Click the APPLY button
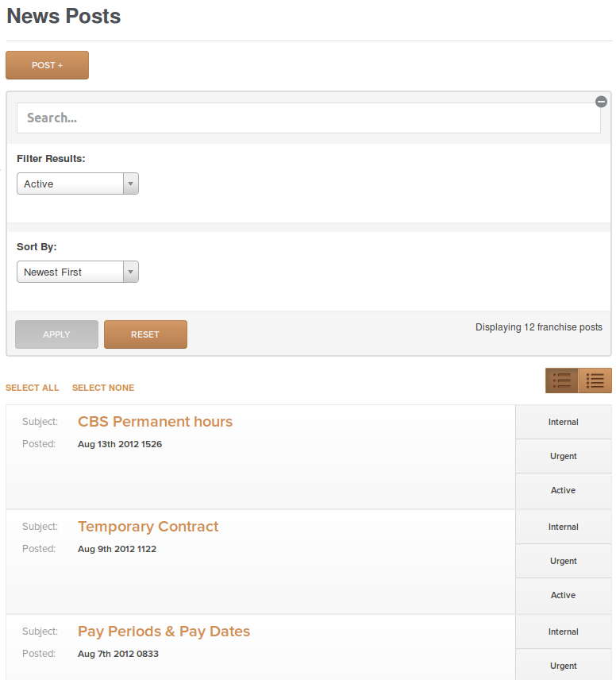Image resolution: width=616 pixels, height=680 pixels. [x=57, y=334]
